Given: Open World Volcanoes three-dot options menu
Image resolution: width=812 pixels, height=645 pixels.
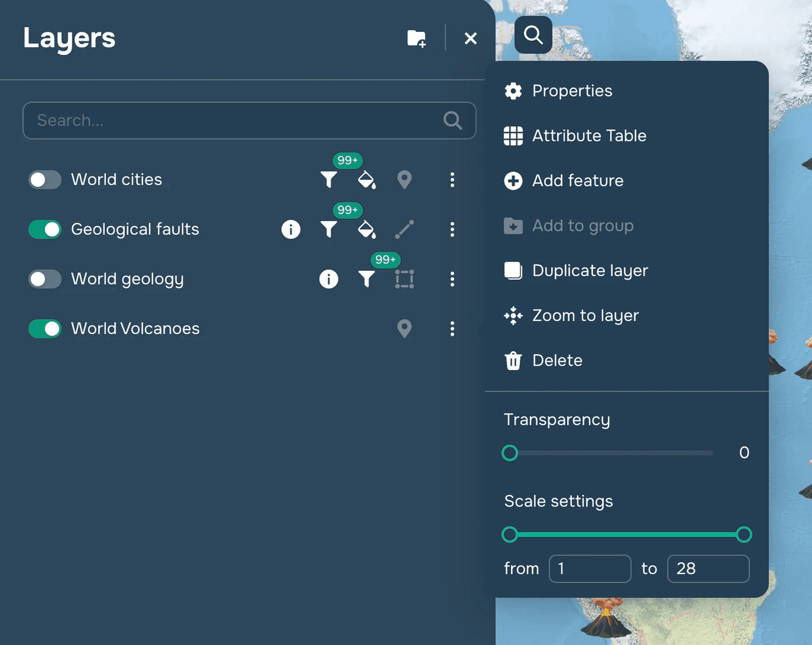Looking at the screenshot, I should point(452,329).
